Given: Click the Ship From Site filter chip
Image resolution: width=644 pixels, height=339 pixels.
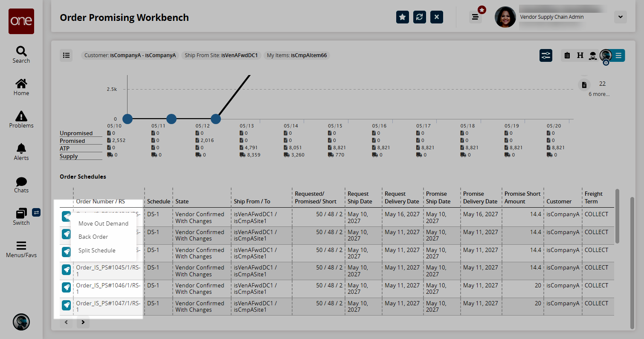Looking at the screenshot, I should pyautogui.click(x=221, y=55).
